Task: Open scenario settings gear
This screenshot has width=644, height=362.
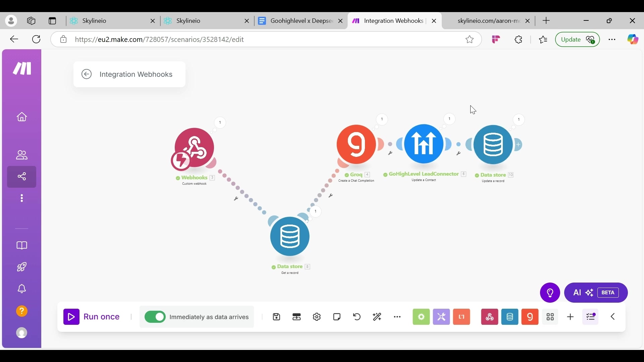Action: click(317, 317)
